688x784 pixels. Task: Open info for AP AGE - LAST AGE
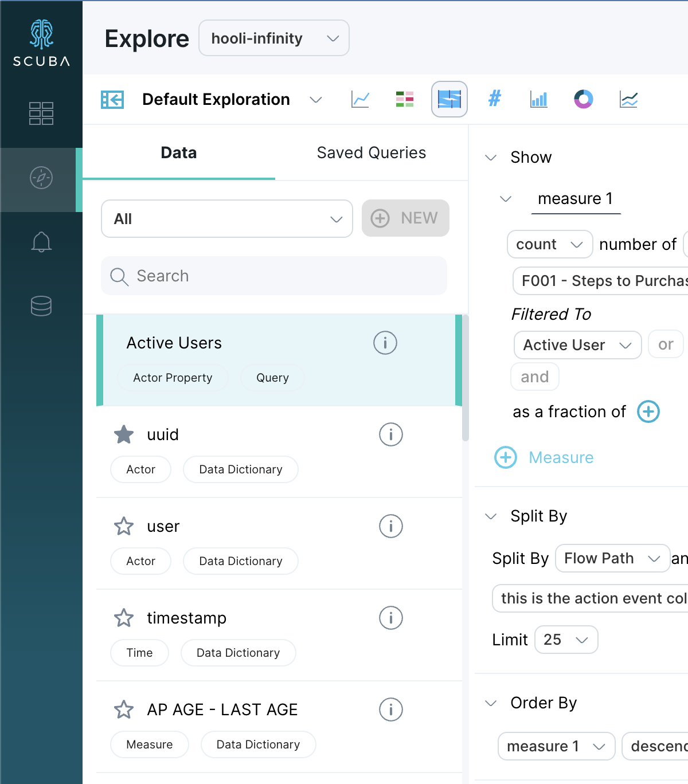tap(391, 709)
